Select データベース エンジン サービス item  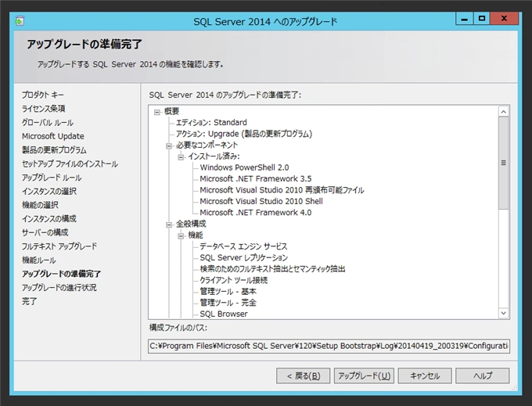243,246
